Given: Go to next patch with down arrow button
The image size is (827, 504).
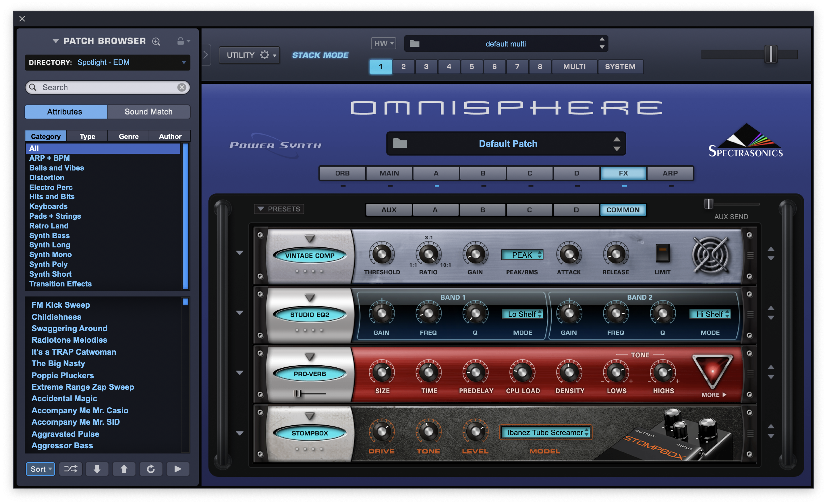Looking at the screenshot, I should [x=97, y=469].
